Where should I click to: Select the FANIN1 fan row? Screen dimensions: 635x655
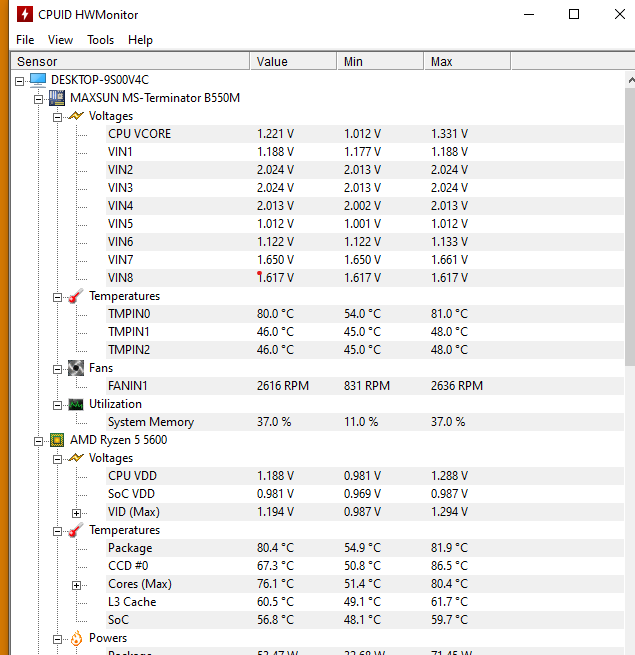(x=365, y=386)
